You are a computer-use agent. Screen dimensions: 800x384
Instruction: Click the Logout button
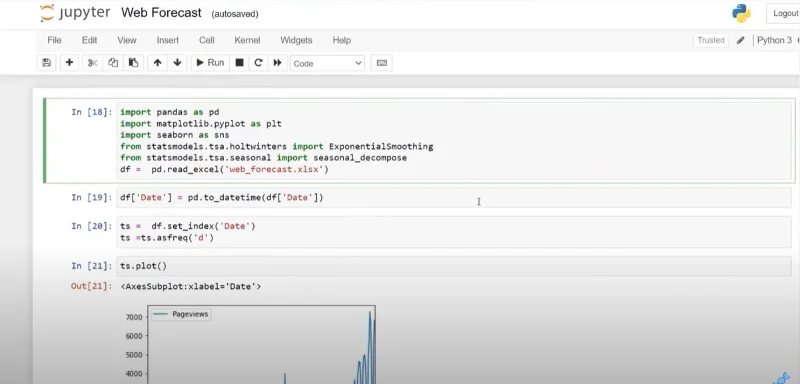(784, 14)
